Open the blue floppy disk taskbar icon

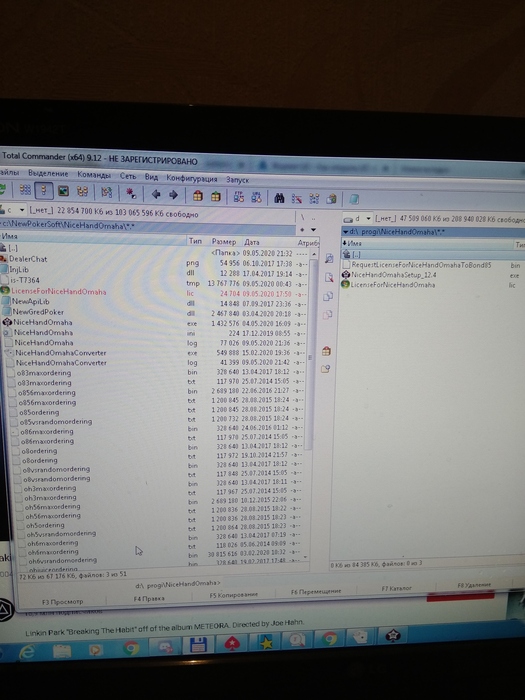(x=198, y=646)
